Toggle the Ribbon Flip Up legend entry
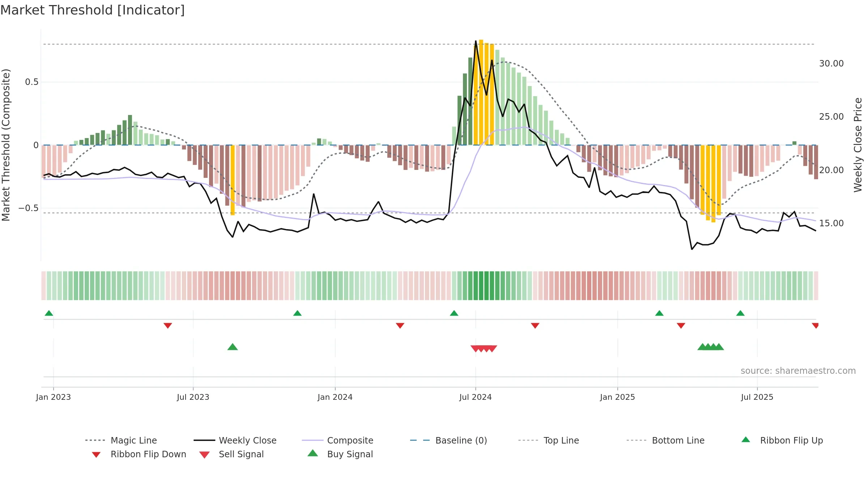 (x=782, y=440)
